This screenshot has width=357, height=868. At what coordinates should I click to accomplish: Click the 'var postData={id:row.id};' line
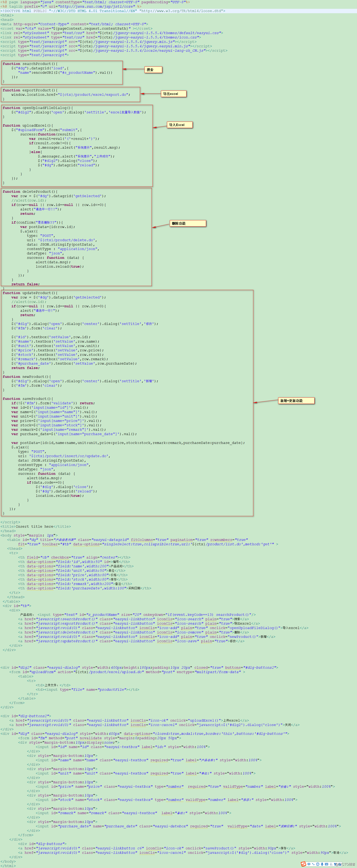pos(48,227)
